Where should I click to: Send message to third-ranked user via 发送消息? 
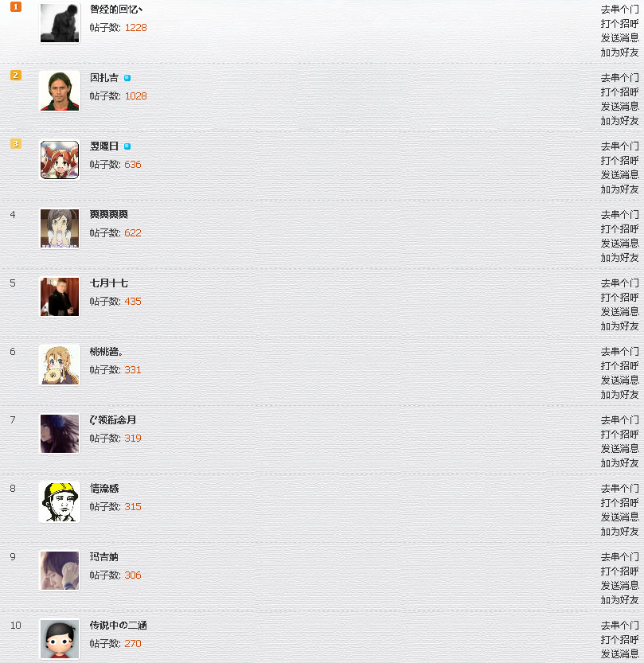tap(619, 174)
